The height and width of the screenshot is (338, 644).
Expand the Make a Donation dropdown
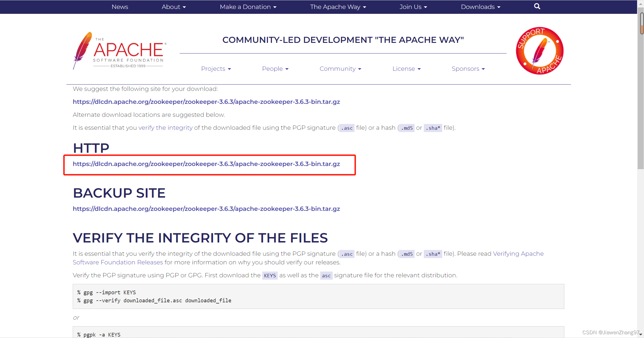pos(248,7)
